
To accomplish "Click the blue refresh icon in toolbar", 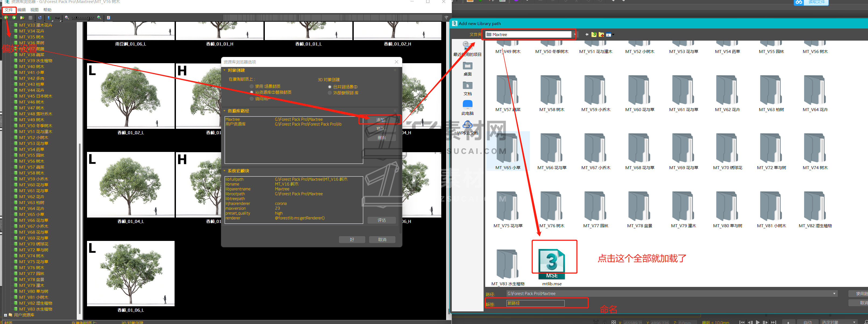I will pyautogui.click(x=40, y=17).
